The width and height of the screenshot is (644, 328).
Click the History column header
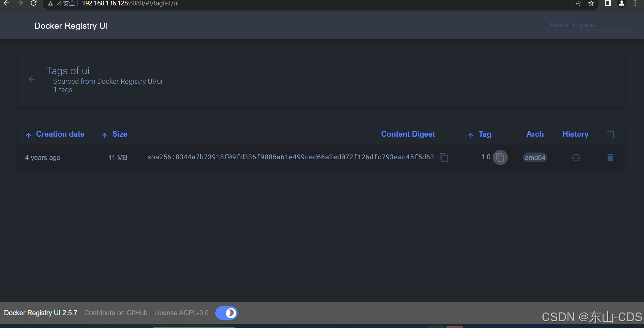[575, 134]
